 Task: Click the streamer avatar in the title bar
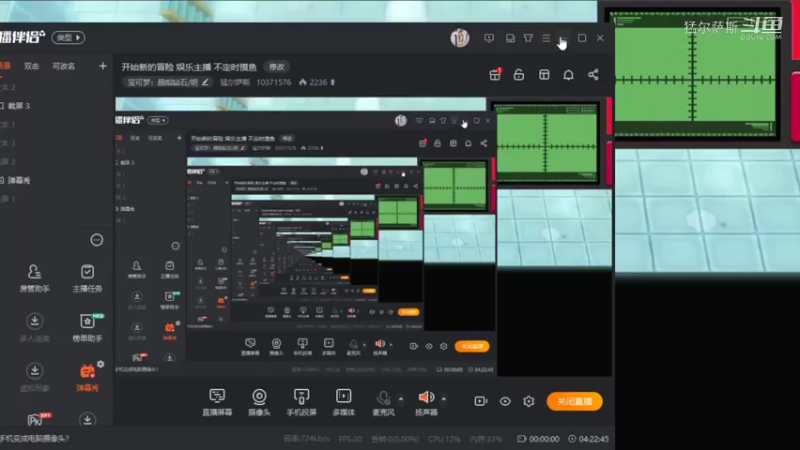pos(460,38)
